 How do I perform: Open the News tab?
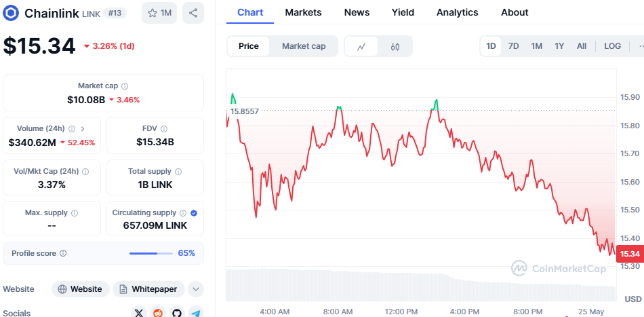(x=357, y=13)
